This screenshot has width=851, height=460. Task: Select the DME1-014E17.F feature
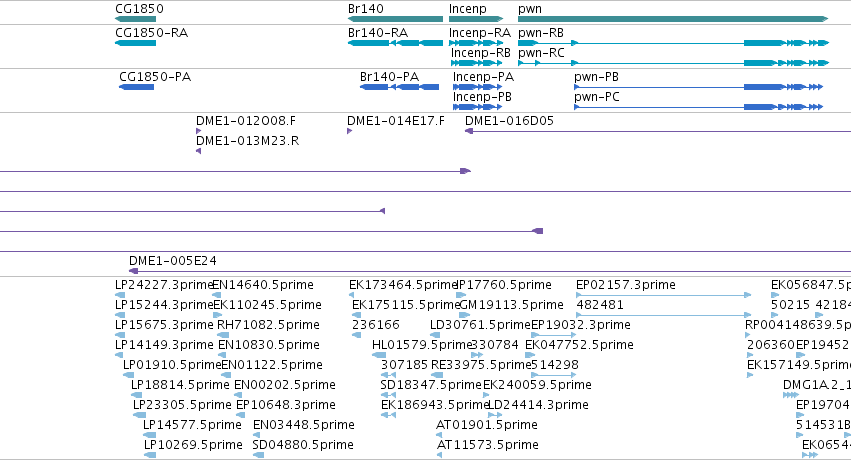coord(350,131)
